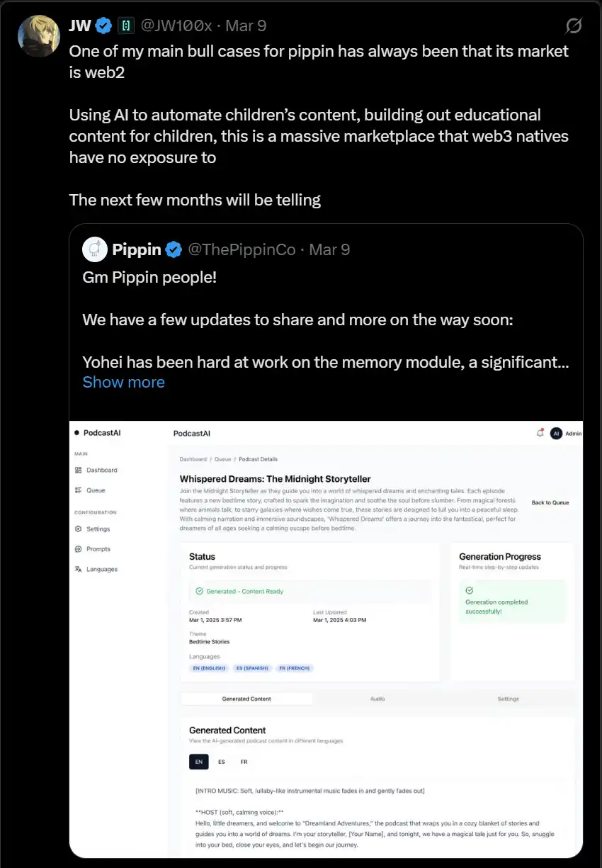
Task: Select the FR language toggle
Action: tap(244, 762)
